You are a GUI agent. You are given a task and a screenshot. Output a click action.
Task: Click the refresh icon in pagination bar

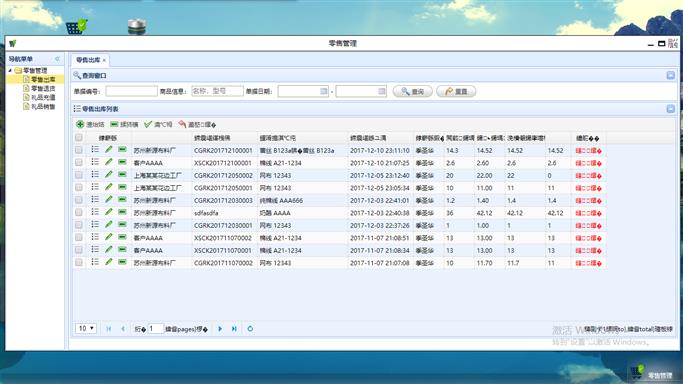coord(250,329)
